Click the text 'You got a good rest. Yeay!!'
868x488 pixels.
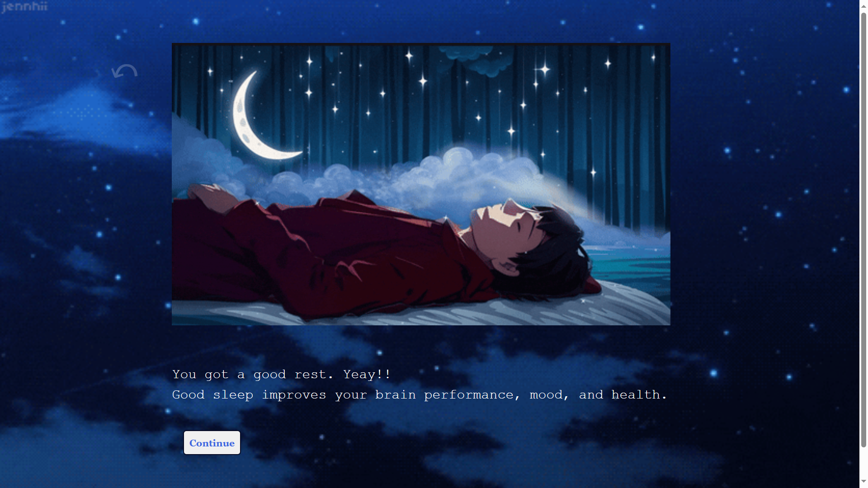point(281,375)
